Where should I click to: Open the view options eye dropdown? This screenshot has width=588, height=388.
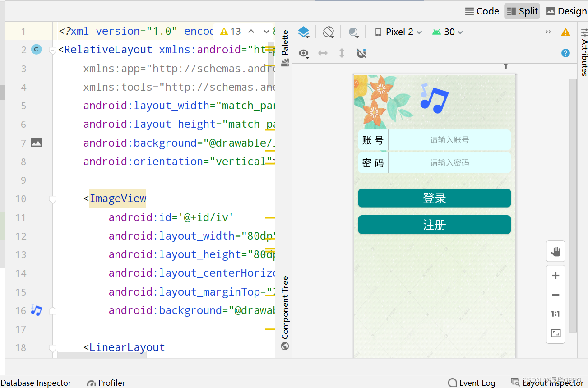304,54
